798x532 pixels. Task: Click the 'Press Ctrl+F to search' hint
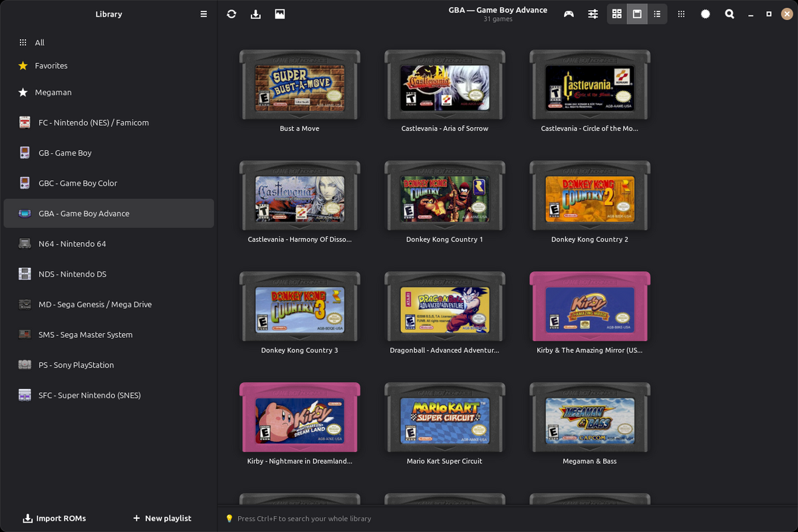click(x=304, y=519)
